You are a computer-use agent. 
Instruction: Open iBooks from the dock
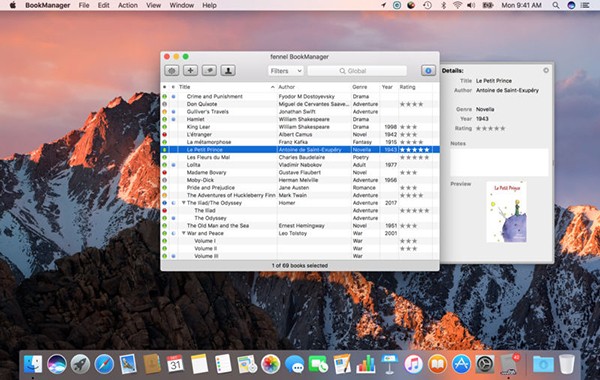tap(437, 364)
